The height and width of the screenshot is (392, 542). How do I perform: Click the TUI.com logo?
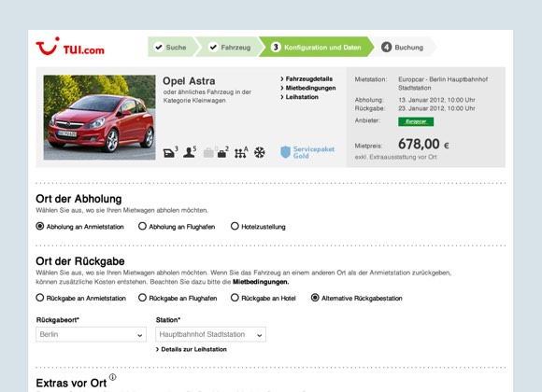[x=70, y=47]
